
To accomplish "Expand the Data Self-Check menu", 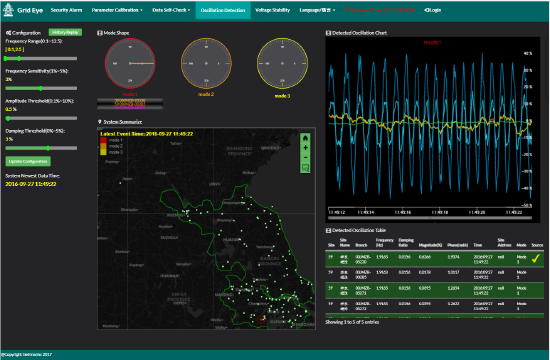I will coord(171,10).
